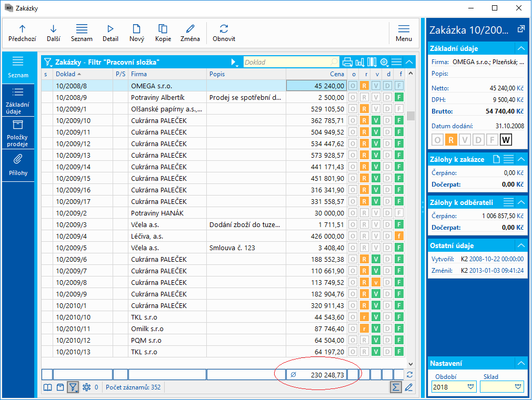
Task: Collapse the Základní údaje panel section
Action: (521, 48)
